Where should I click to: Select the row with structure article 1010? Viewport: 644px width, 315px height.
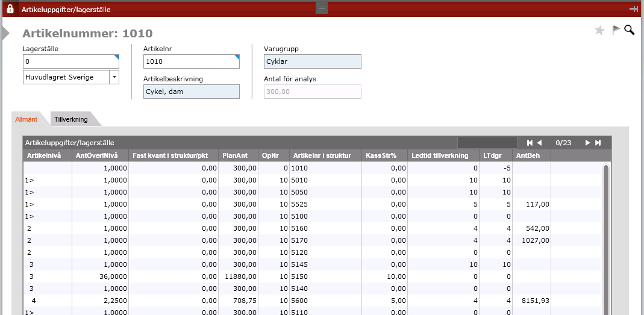pos(312,168)
